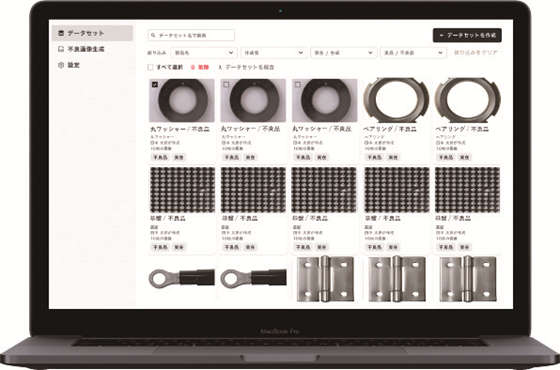Expand the 作成者 filter dropdown
Image resolution: width=560 pixels, height=370 pixels.
coord(274,52)
